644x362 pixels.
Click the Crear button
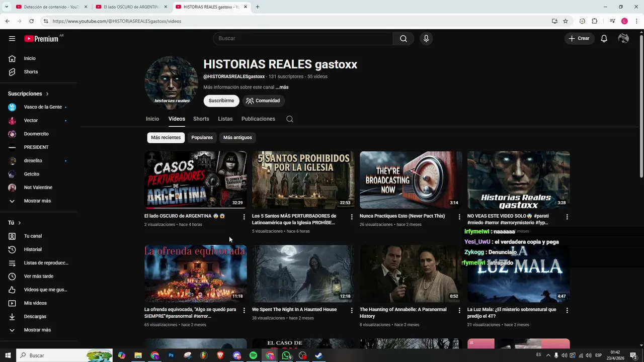click(579, 39)
